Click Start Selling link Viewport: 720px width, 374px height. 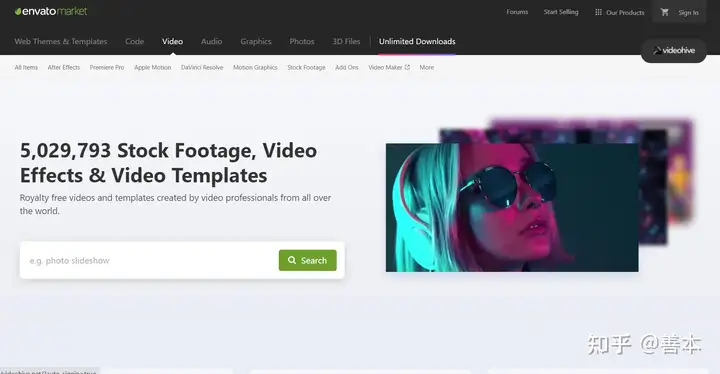coord(561,12)
